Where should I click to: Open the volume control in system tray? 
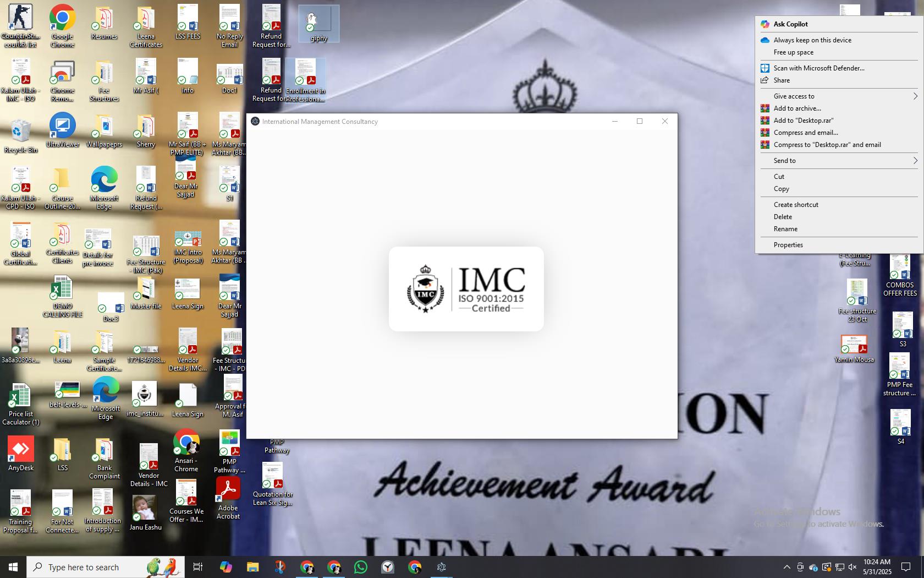pos(853,567)
